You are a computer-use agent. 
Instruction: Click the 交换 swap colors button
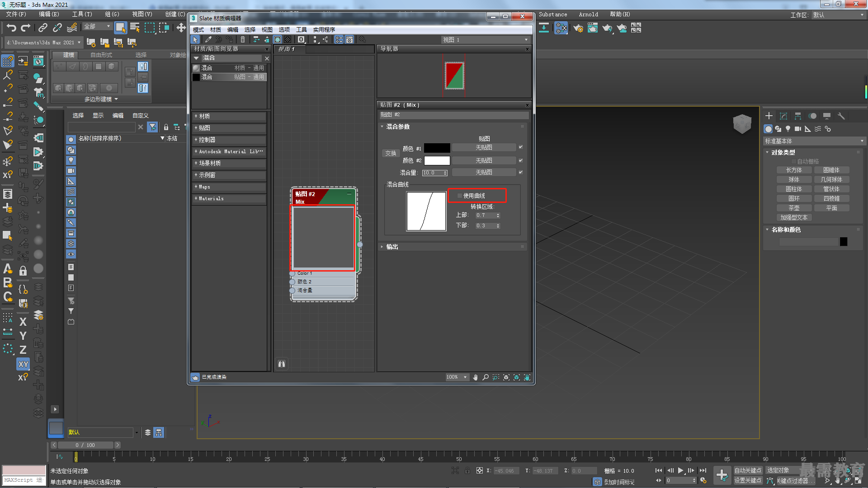(391, 154)
